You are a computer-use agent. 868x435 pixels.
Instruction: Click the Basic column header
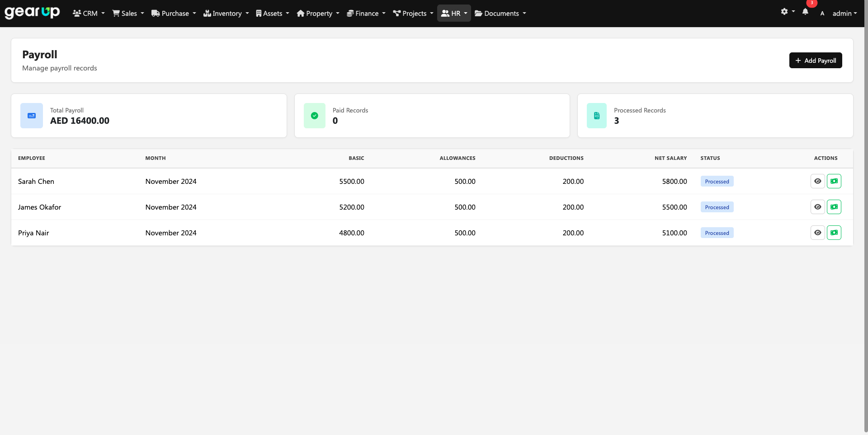point(356,158)
